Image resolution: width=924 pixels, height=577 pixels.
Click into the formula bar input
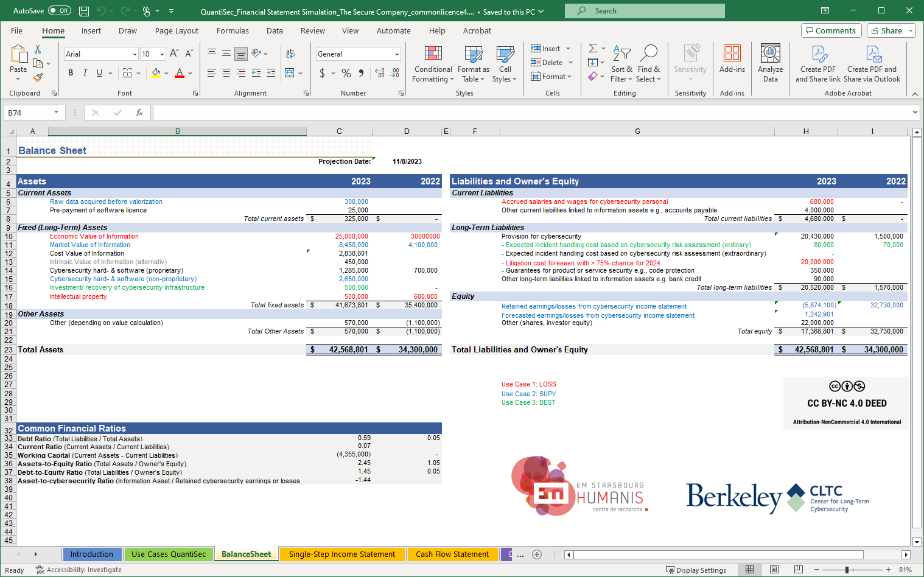coord(531,113)
